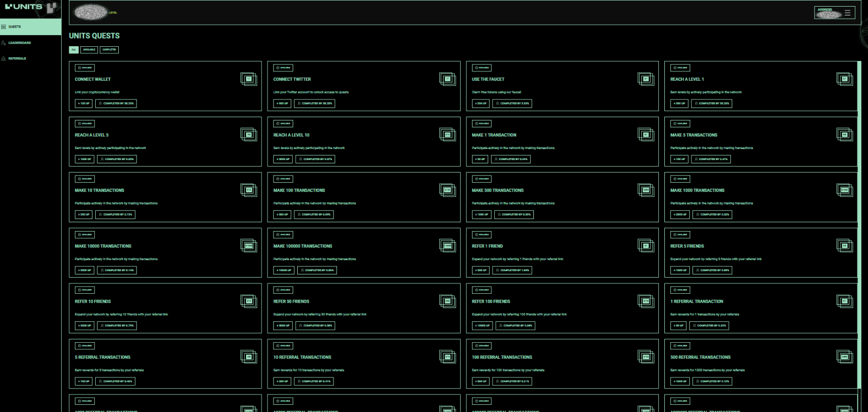868x412 pixels.
Task: Click the Units Quests page heading
Action: pos(94,36)
